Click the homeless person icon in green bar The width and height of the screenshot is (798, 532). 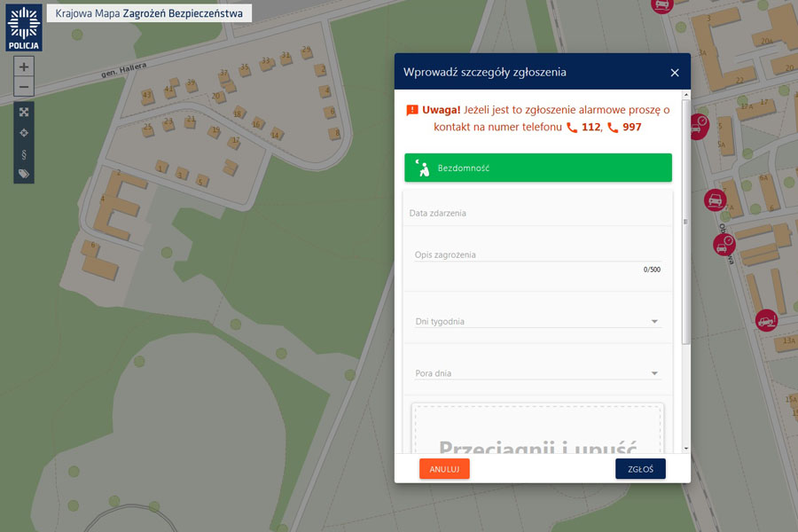[x=422, y=168]
